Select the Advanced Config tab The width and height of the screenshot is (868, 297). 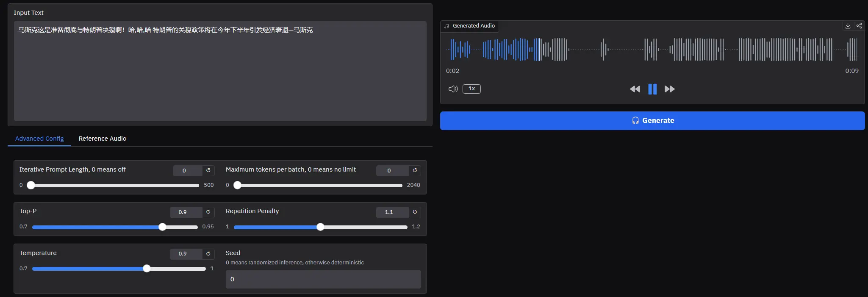(x=39, y=139)
